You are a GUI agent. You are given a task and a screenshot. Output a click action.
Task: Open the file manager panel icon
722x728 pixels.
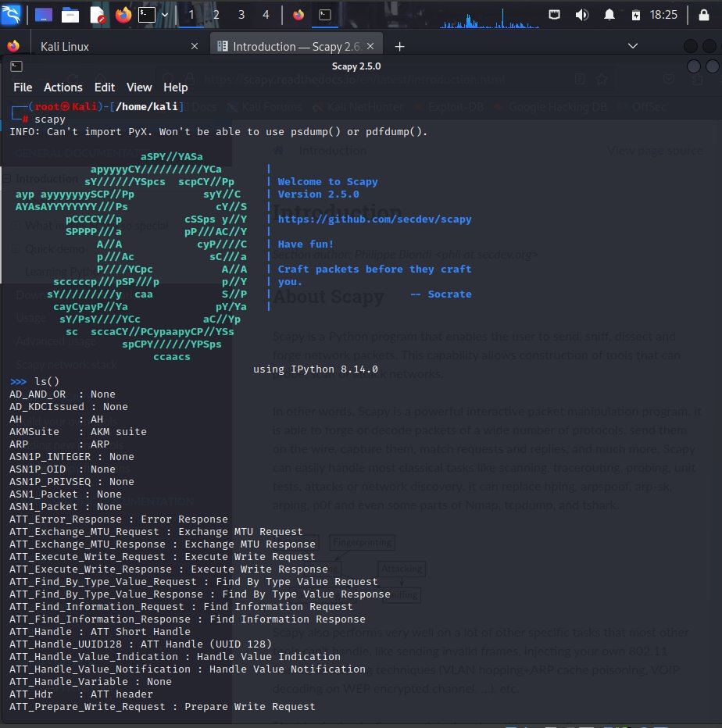click(70, 15)
